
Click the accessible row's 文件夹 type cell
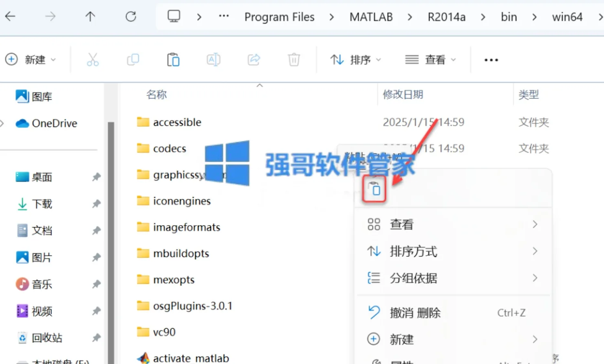tap(533, 122)
